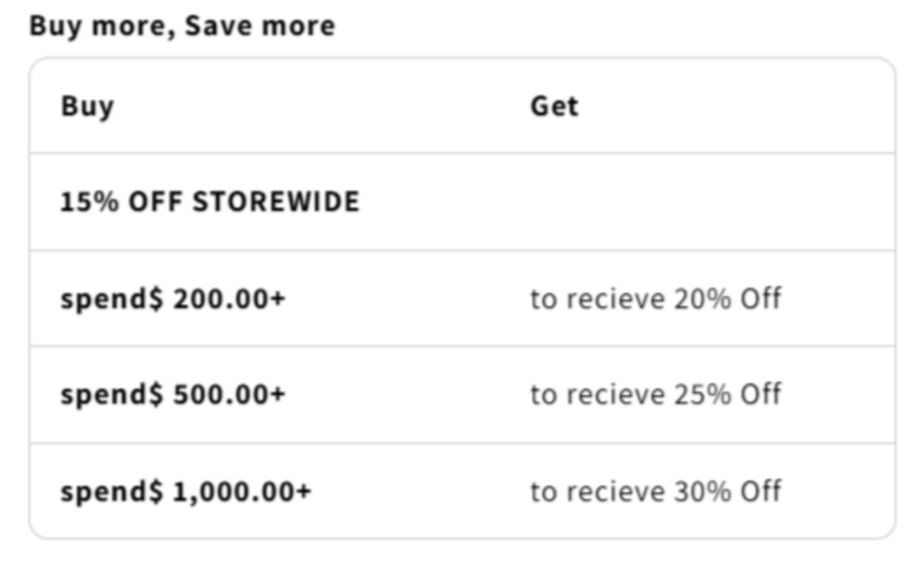Click the "spend$ 200.00+" tier cell
The width and height of the screenshot is (924, 575).
click(x=172, y=298)
